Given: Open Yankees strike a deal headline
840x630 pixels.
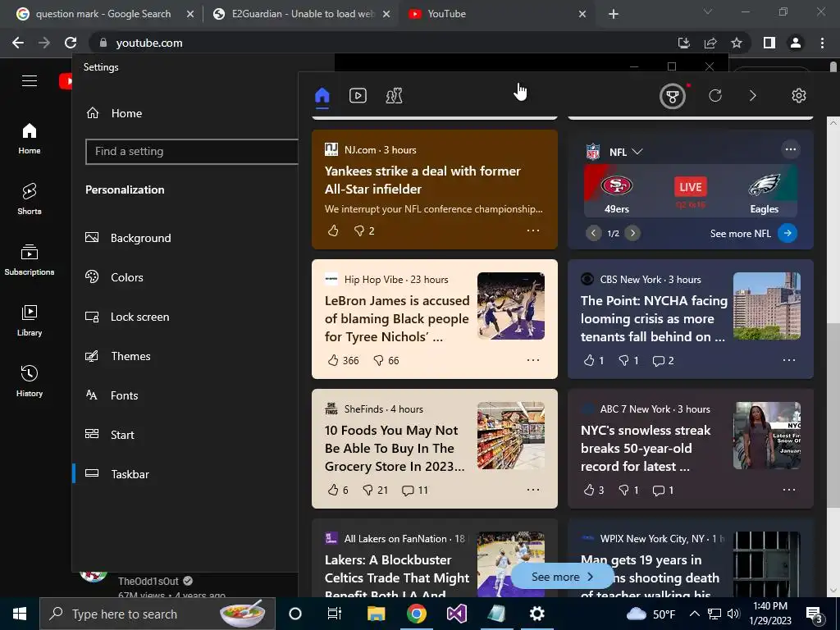Looking at the screenshot, I should [x=422, y=180].
